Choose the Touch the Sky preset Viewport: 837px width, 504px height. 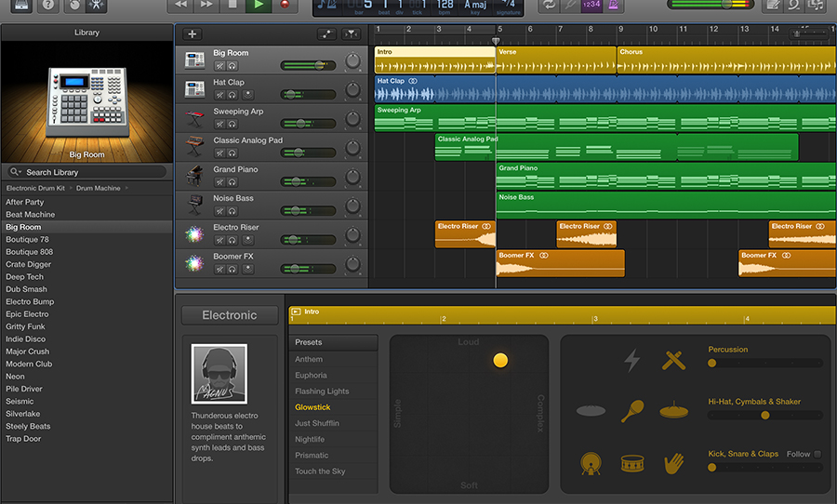(x=320, y=471)
